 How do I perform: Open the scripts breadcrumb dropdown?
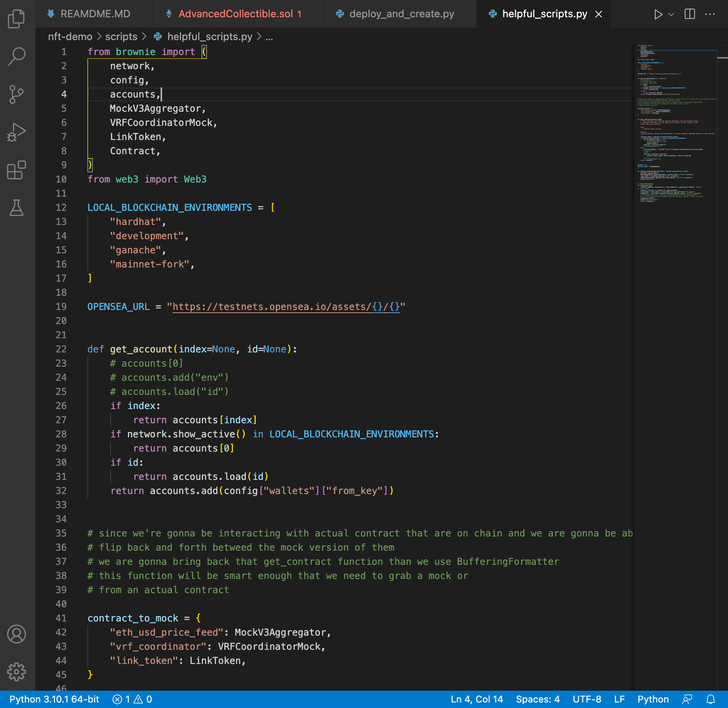click(x=121, y=37)
